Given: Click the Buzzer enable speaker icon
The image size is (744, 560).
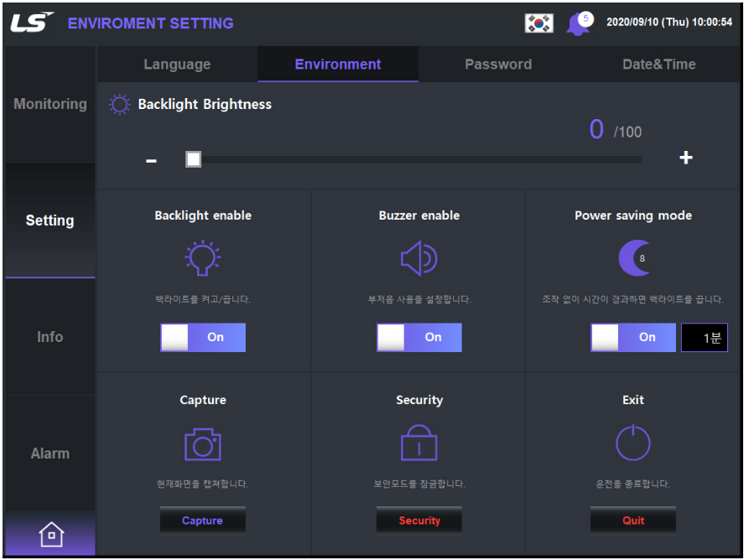Looking at the screenshot, I should pos(419,260).
